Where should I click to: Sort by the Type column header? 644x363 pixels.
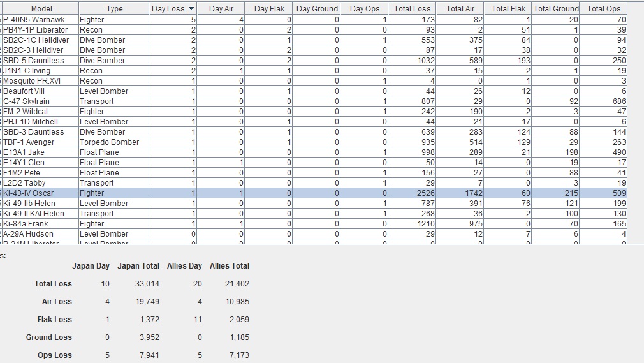(x=114, y=9)
